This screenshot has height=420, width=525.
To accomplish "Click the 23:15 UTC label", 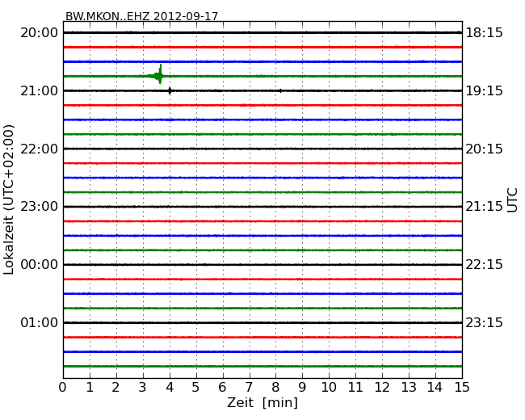I will [x=484, y=322].
